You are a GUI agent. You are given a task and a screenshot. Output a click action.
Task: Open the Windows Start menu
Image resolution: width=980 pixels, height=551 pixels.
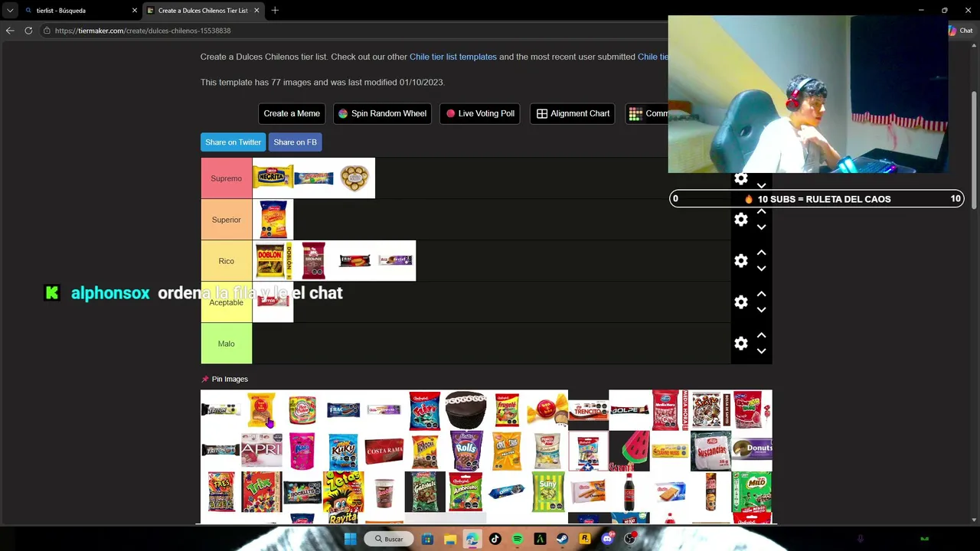tap(350, 539)
